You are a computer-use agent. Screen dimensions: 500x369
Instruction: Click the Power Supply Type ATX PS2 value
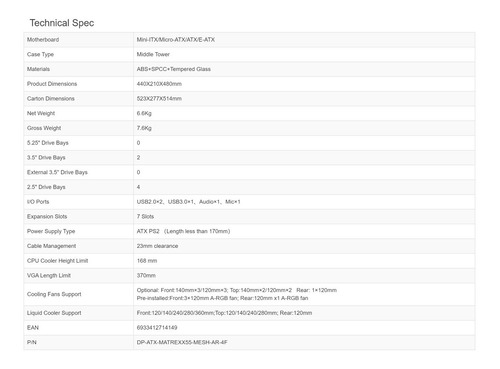(183, 231)
